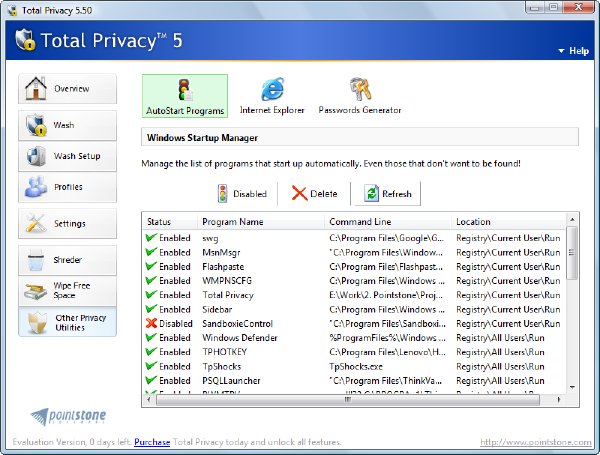Click the horizontal scrollbar thumb
Viewport: 600px width, 455px height.
point(348,400)
